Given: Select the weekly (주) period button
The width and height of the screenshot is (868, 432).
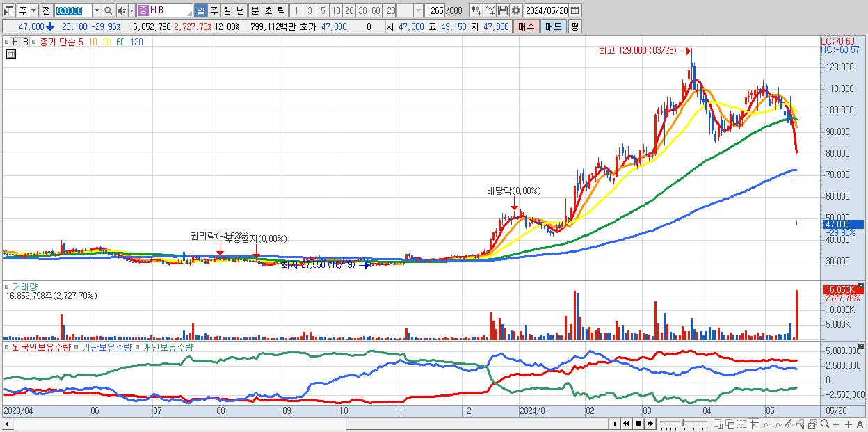Looking at the screenshot, I should [x=214, y=10].
